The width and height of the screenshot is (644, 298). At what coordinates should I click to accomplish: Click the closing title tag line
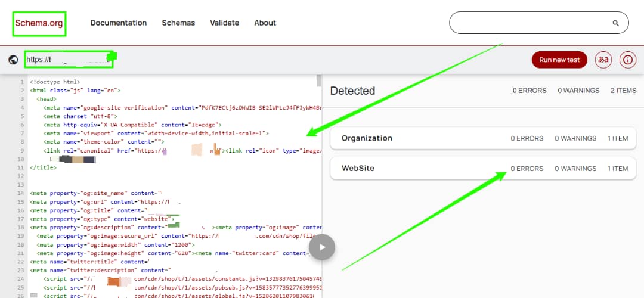43,168
